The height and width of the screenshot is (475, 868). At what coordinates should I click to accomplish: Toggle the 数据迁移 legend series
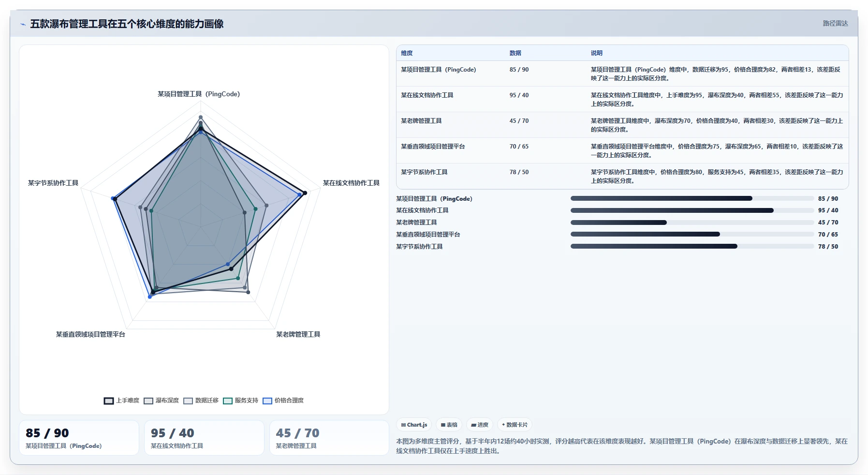point(201,401)
